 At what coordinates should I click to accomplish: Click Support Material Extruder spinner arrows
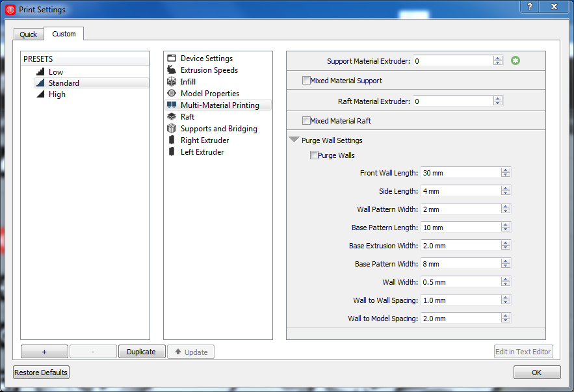497,60
